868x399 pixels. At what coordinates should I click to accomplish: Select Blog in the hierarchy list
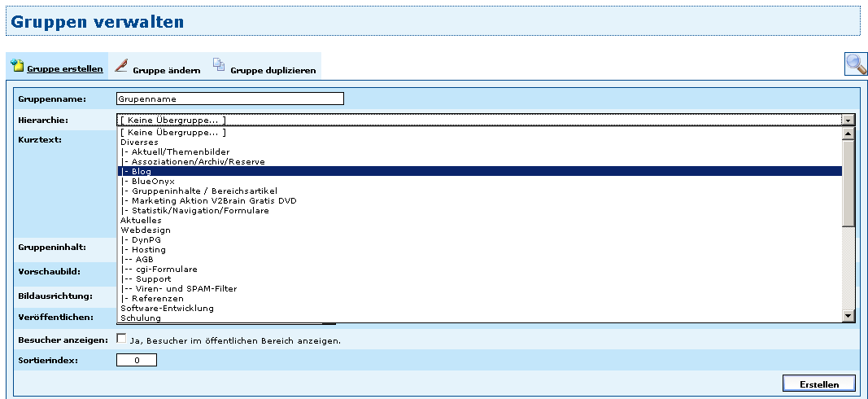[142, 172]
